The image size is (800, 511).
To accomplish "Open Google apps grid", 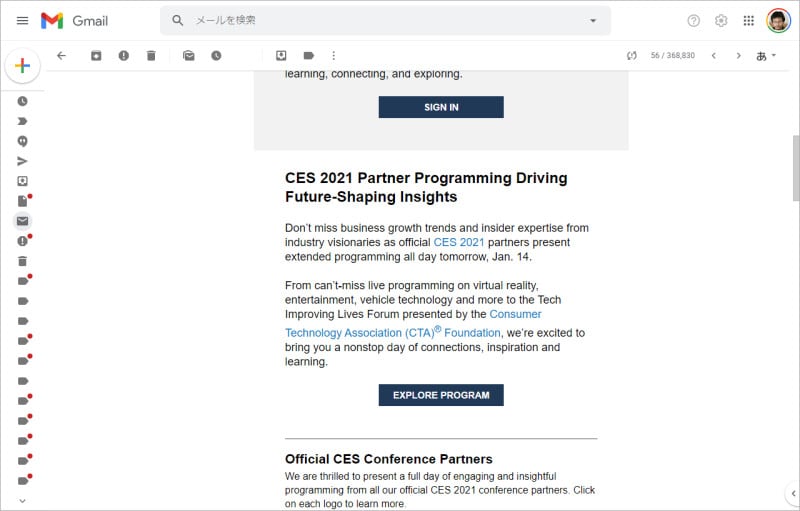I will 748,20.
